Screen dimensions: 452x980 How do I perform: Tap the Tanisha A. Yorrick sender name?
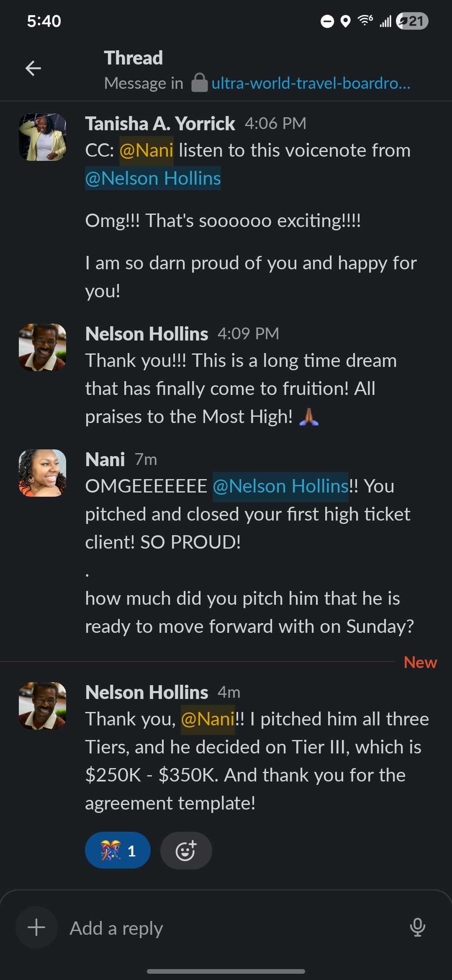point(160,124)
